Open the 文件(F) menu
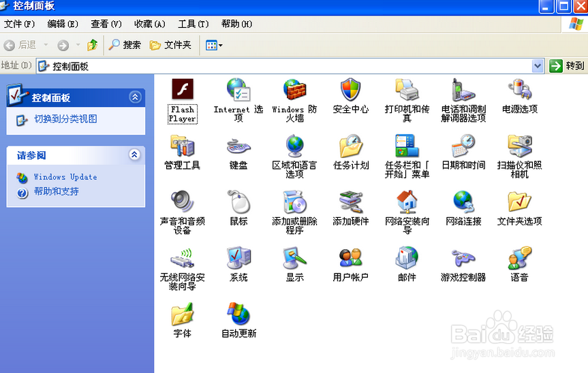This screenshot has width=588, height=373. (x=19, y=24)
